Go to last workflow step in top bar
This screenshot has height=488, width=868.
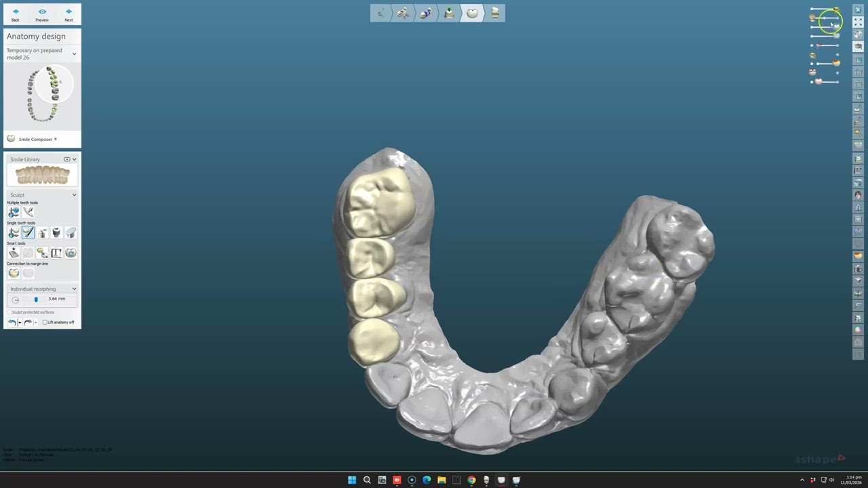[495, 13]
